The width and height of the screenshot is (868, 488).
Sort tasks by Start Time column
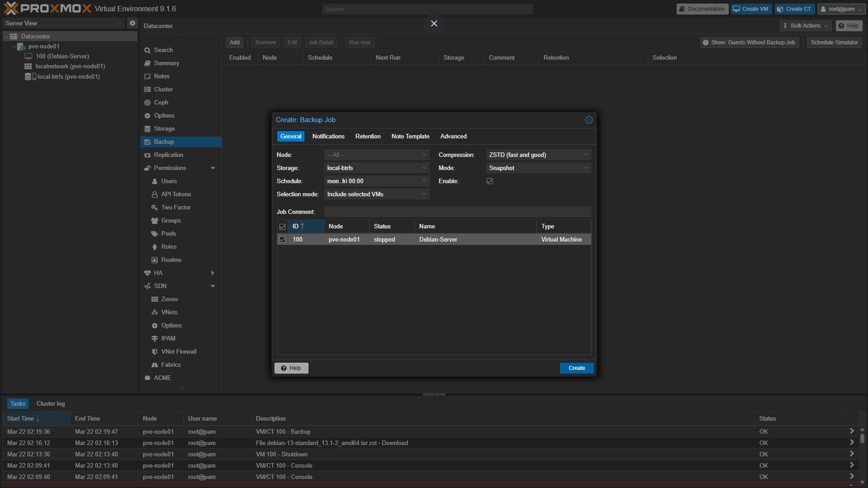(36, 419)
